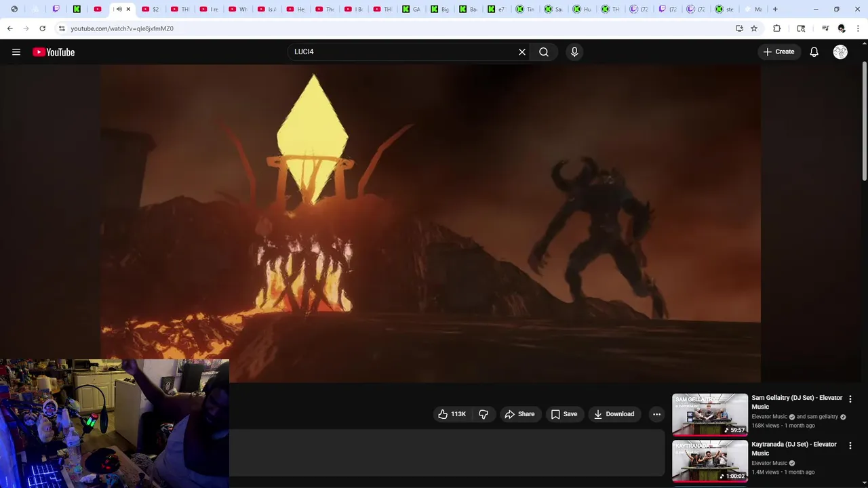Go forward in the browser
The width and height of the screenshot is (868, 488).
(x=26, y=28)
